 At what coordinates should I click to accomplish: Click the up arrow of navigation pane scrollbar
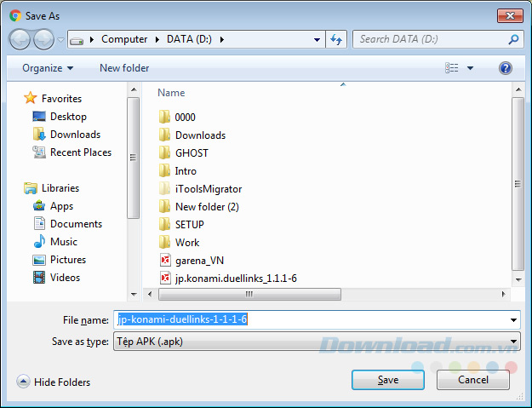point(134,89)
